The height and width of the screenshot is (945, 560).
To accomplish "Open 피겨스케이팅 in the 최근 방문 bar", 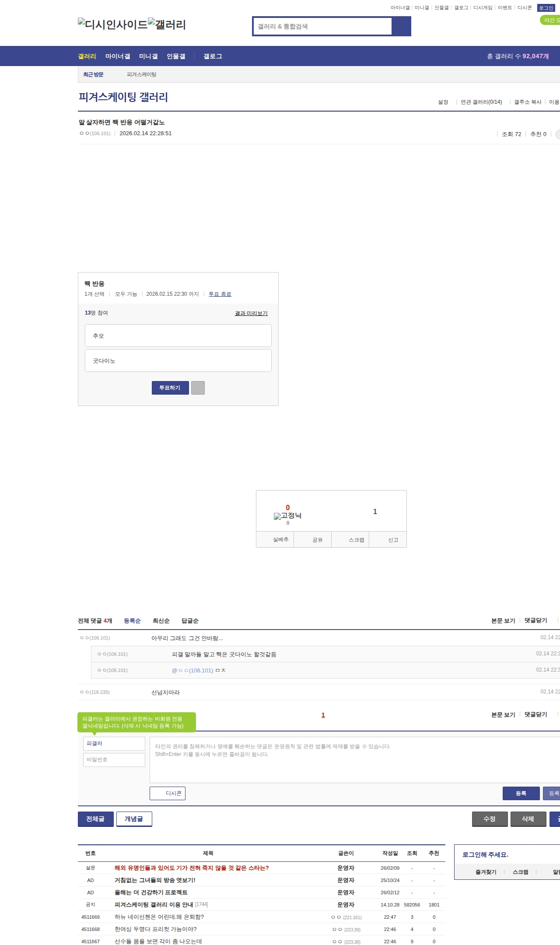I will point(142,74).
